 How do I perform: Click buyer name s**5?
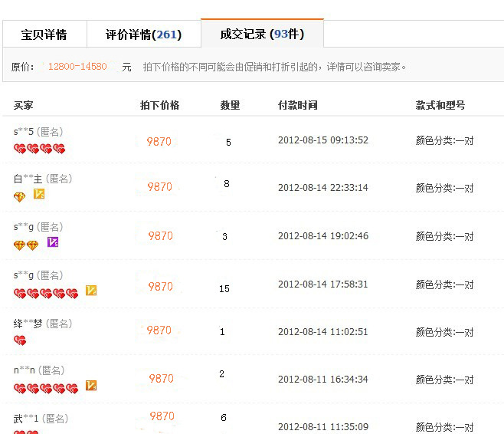pyautogui.click(x=24, y=130)
